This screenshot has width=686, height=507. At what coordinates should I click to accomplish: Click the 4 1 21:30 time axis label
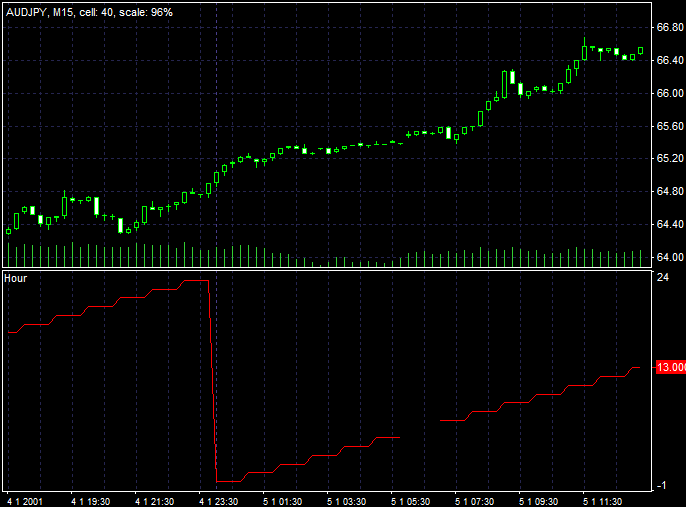click(154, 501)
